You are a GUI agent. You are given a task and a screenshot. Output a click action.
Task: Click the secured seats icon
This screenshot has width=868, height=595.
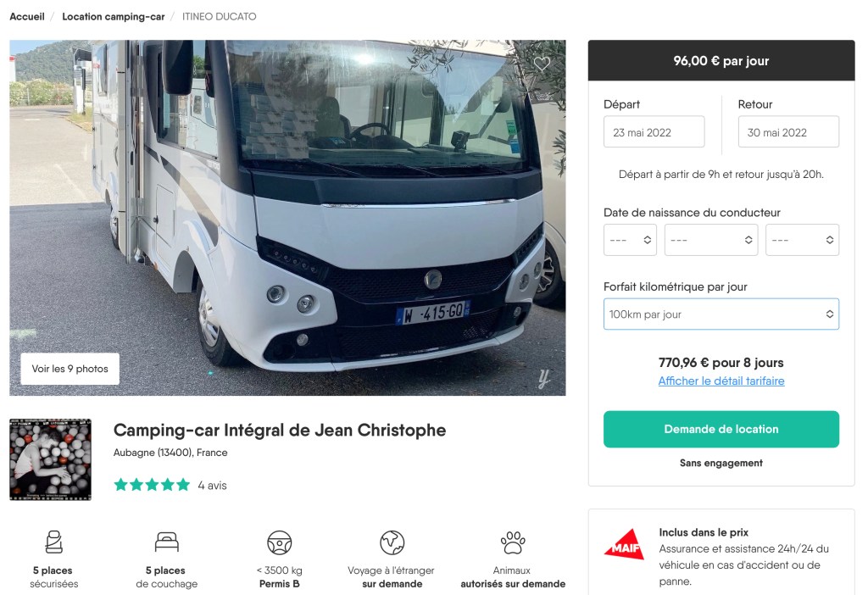click(53, 542)
